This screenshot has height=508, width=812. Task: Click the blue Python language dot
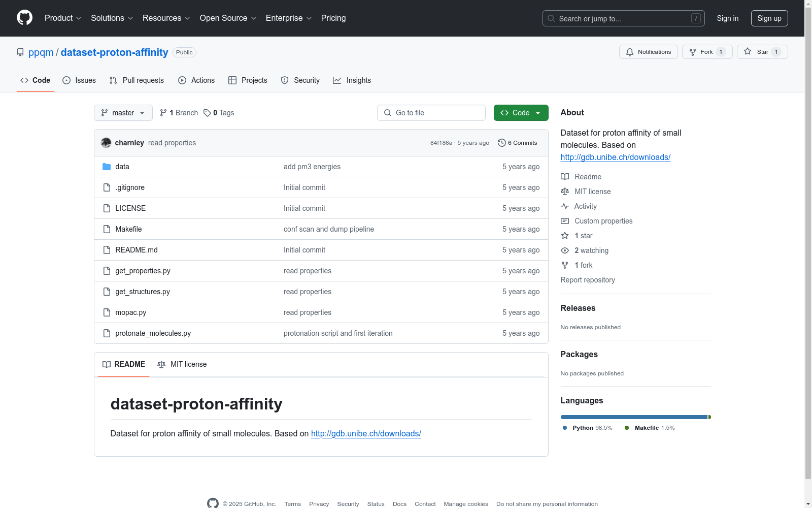point(565,428)
